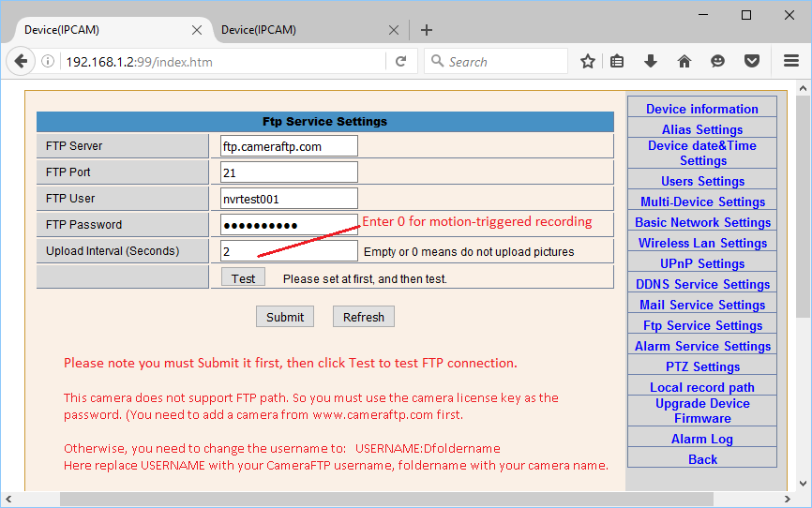This screenshot has width=812, height=508.
Task: Edit the FTP Port field
Action: pyautogui.click(x=289, y=172)
